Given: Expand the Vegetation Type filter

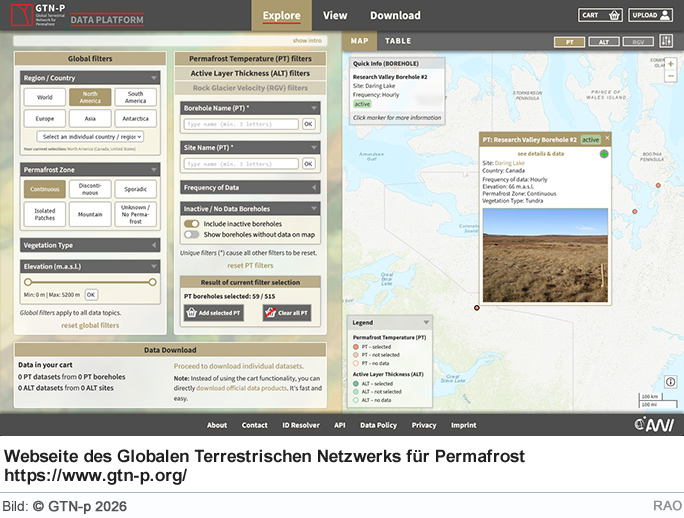Looking at the screenshot, I should [90, 245].
